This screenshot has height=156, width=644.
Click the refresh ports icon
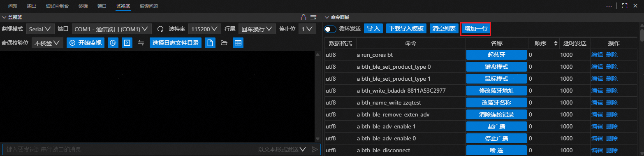pos(160,29)
